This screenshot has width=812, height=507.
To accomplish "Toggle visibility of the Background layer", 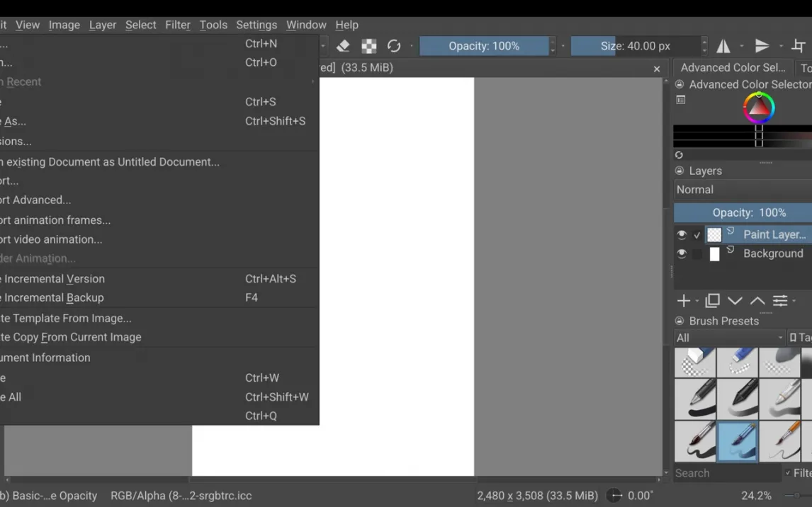I will (682, 253).
